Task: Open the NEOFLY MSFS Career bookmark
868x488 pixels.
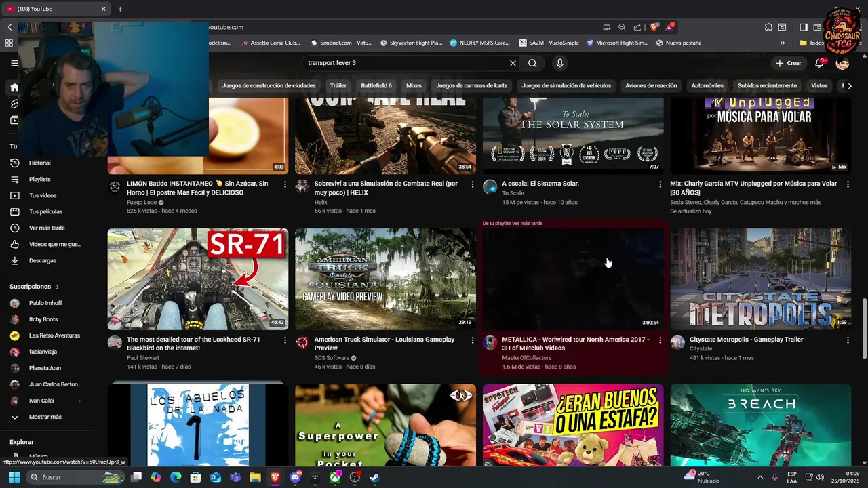Action: [x=479, y=43]
